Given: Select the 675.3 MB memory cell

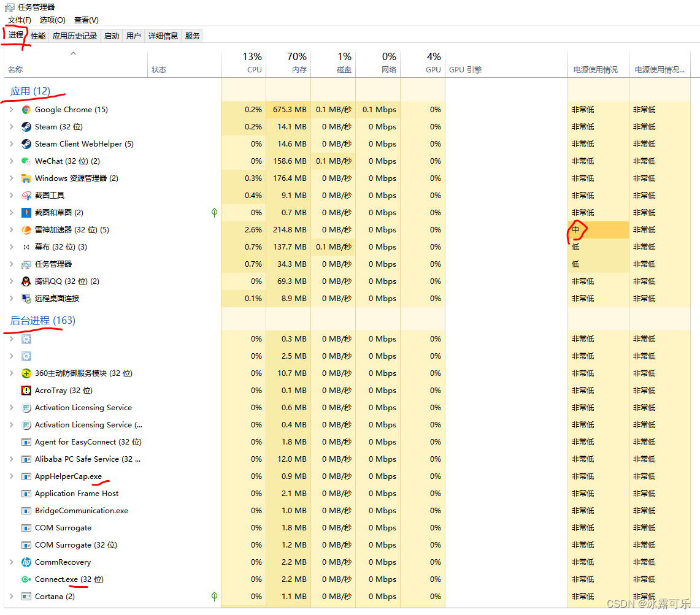Looking at the screenshot, I should coord(290,110).
